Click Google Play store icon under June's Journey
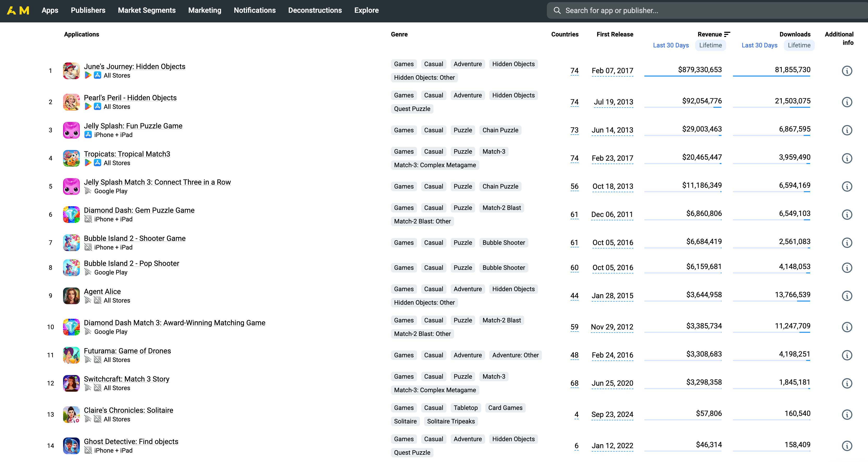 pyautogui.click(x=88, y=76)
